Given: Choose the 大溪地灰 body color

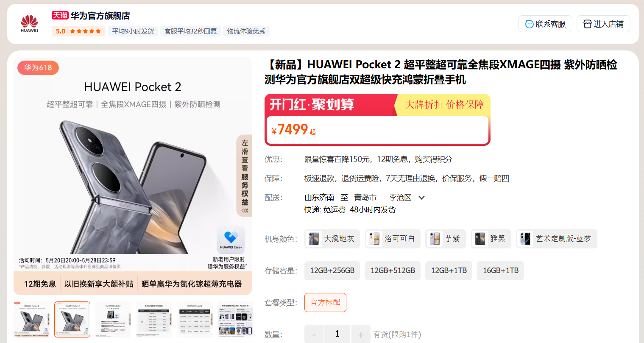Looking at the screenshot, I should pyautogui.click(x=332, y=239).
